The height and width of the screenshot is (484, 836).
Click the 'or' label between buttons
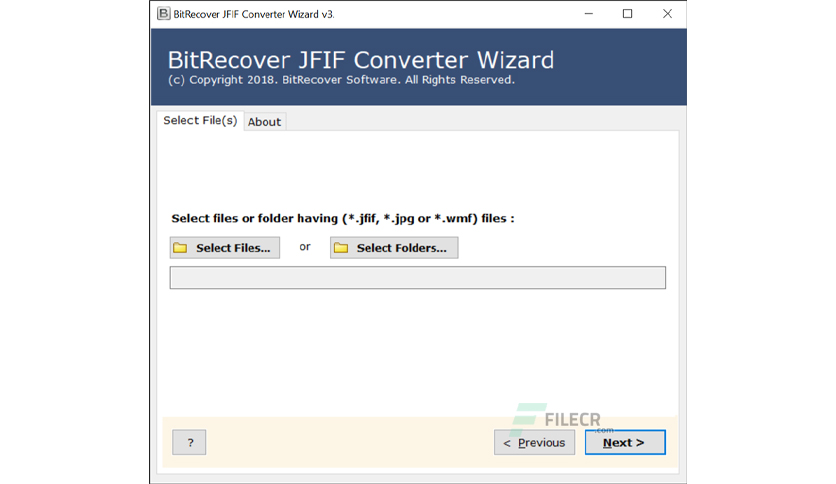click(x=305, y=247)
